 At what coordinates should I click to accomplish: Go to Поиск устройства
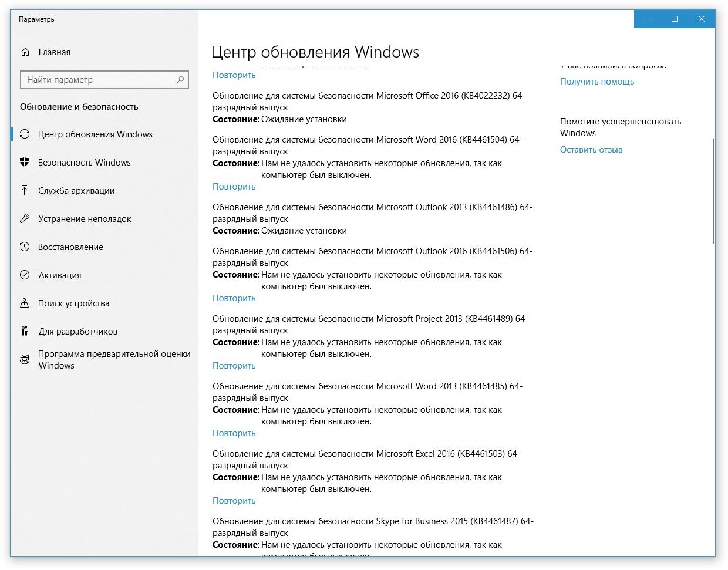click(x=105, y=303)
